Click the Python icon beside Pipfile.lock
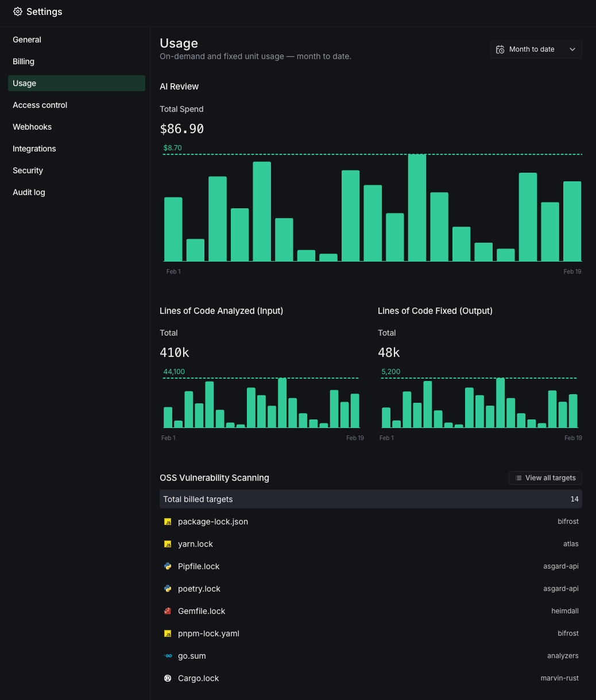 168,566
